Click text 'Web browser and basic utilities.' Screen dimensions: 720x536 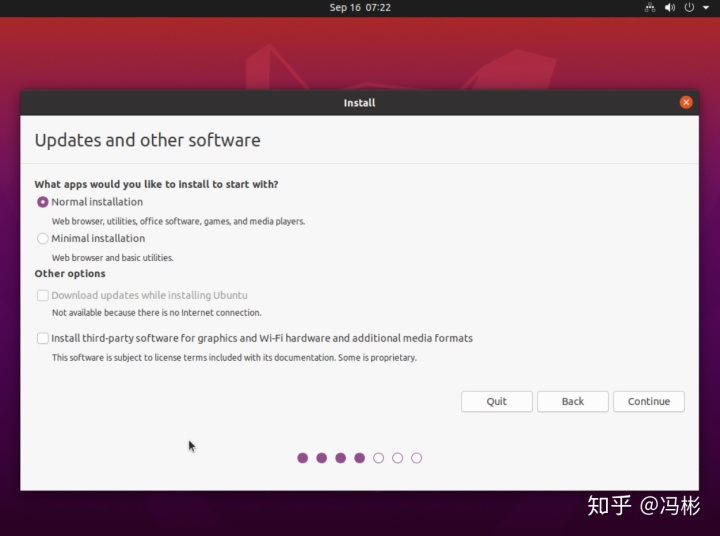tap(112, 258)
